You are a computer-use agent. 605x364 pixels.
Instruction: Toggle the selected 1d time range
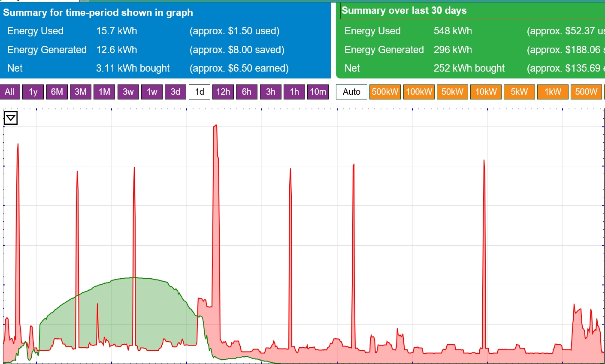(200, 92)
